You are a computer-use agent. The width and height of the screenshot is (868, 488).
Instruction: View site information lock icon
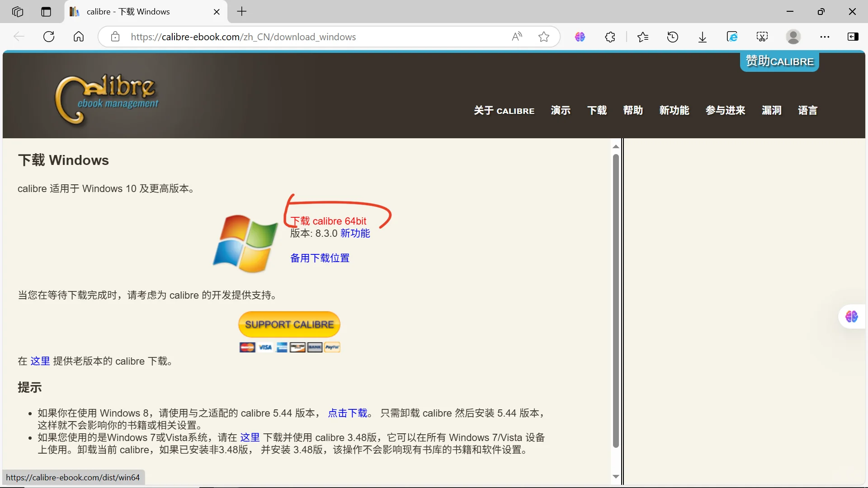pyautogui.click(x=115, y=37)
